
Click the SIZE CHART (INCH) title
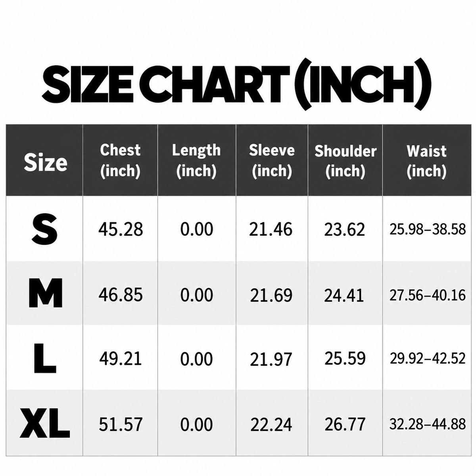coord(236,84)
